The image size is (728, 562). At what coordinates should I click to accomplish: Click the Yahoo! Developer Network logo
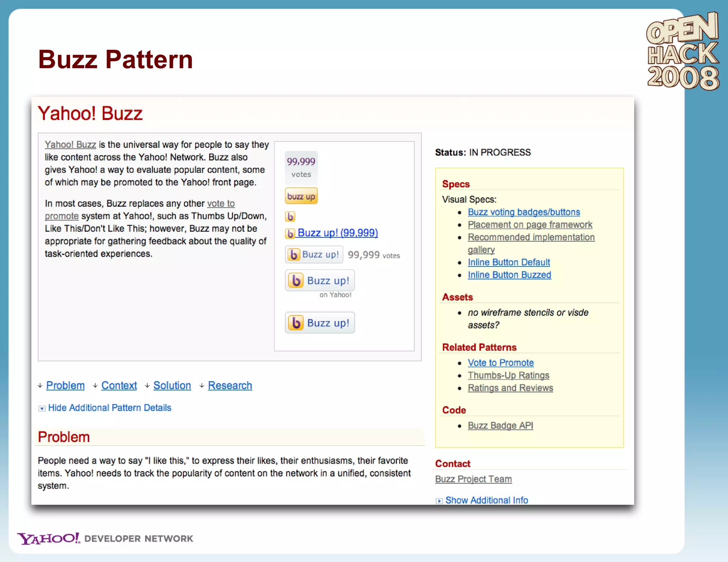(105, 538)
